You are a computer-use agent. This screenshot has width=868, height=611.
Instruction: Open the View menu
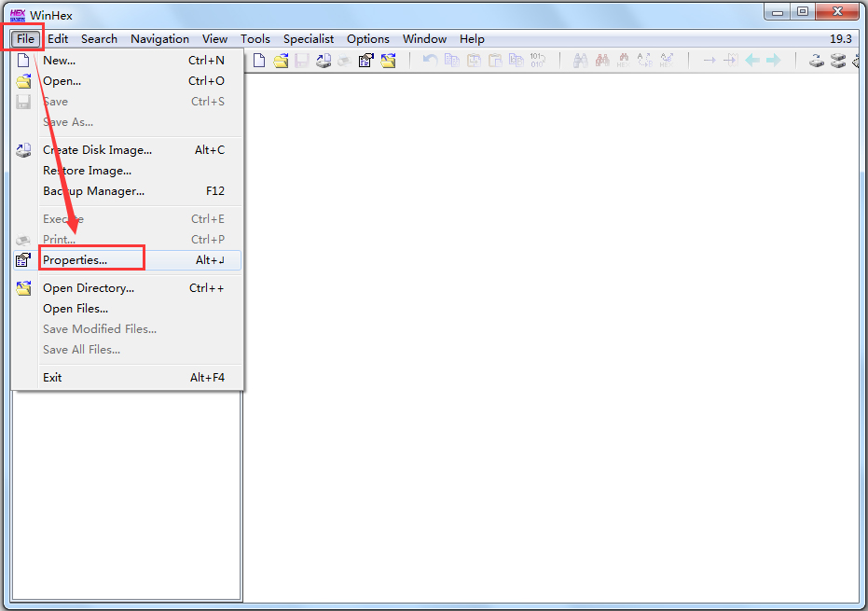point(214,39)
